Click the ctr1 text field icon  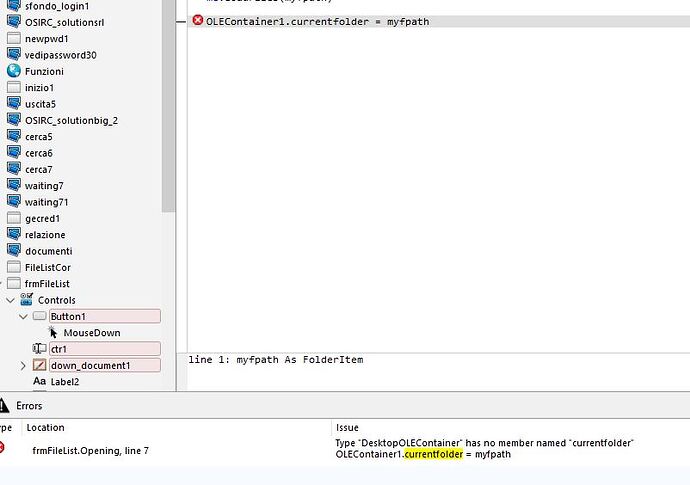pyautogui.click(x=40, y=349)
